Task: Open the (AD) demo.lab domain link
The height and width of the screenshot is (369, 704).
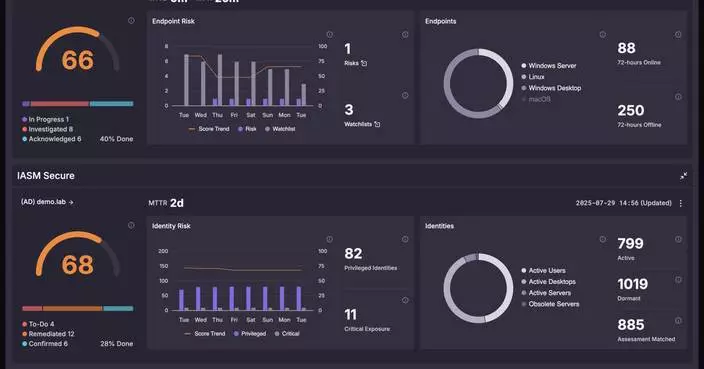Action: point(47,202)
